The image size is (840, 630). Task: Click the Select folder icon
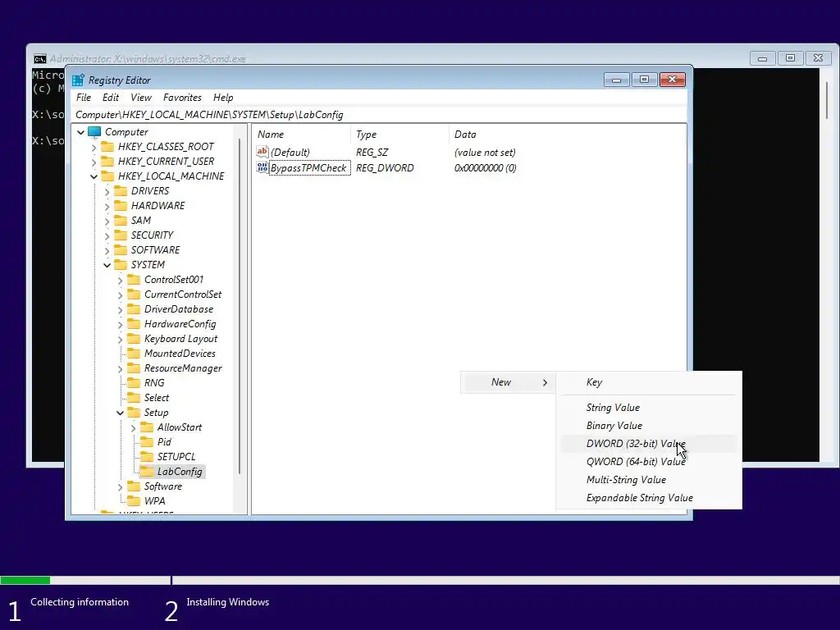coord(134,398)
